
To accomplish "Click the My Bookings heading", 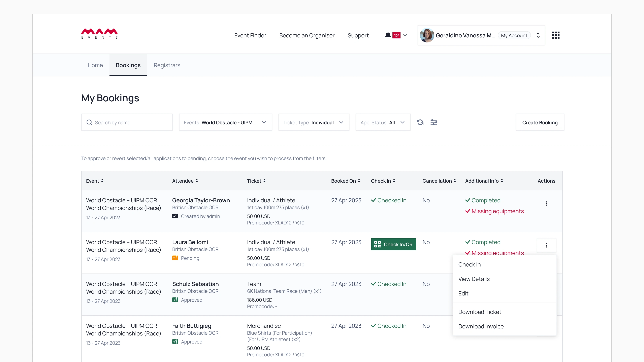I will pyautogui.click(x=110, y=98).
